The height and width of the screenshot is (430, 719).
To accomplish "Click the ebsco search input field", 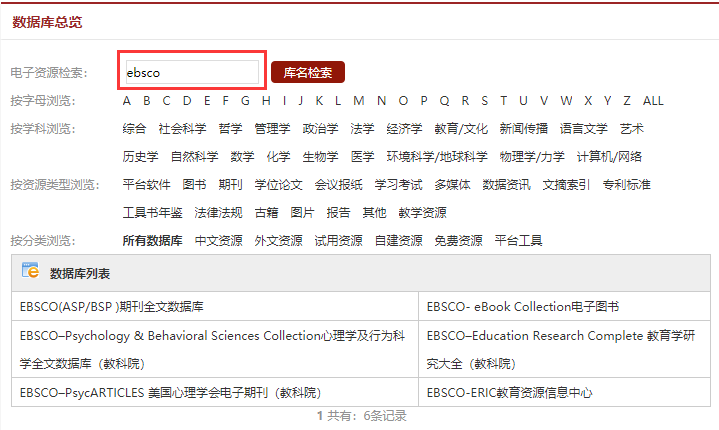I will 192,72.
